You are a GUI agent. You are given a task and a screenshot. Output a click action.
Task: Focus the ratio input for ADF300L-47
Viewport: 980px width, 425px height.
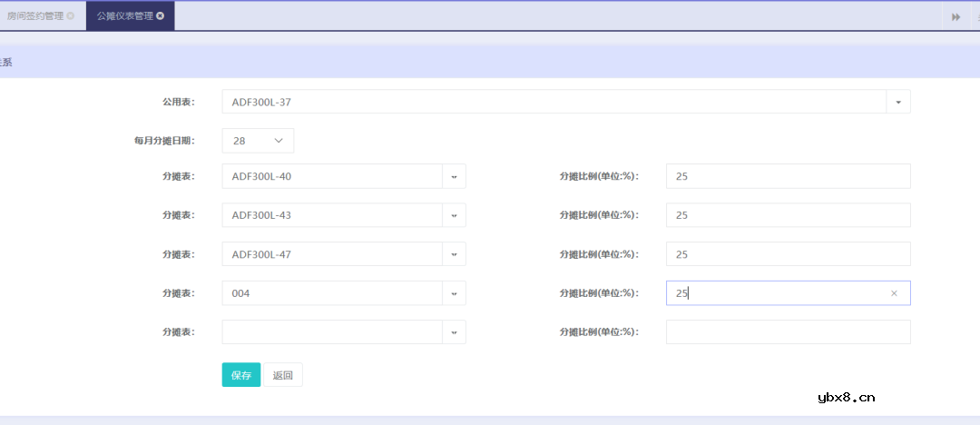click(x=789, y=254)
